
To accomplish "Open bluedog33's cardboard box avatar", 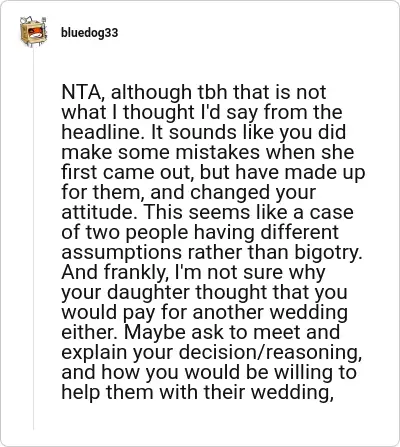I will [x=33, y=32].
